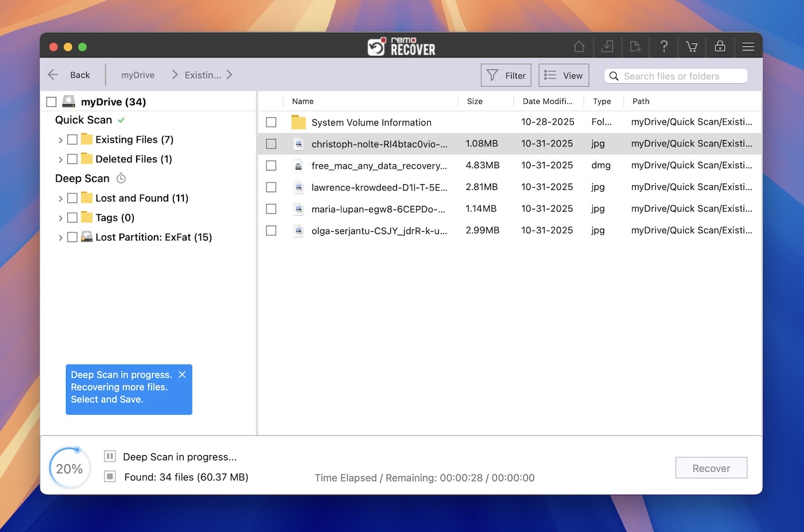Check the myDrive (34) root checkbox
Viewport: 804px width, 532px height.
pyautogui.click(x=52, y=102)
